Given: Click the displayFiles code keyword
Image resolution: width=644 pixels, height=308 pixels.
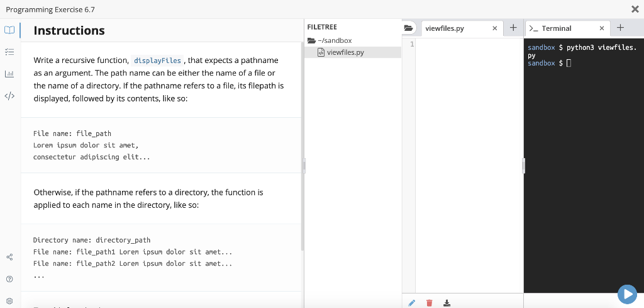Looking at the screenshot, I should [158, 60].
